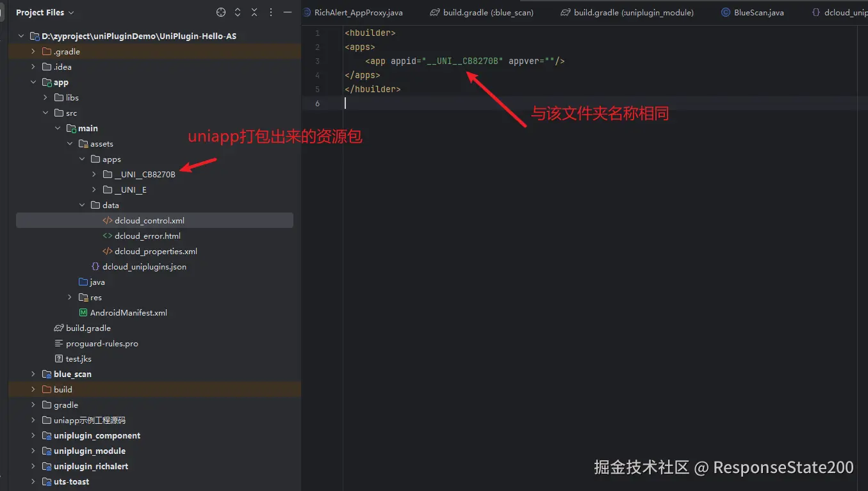
Task: Click the expand all icon in Project panel
Action: tap(238, 12)
